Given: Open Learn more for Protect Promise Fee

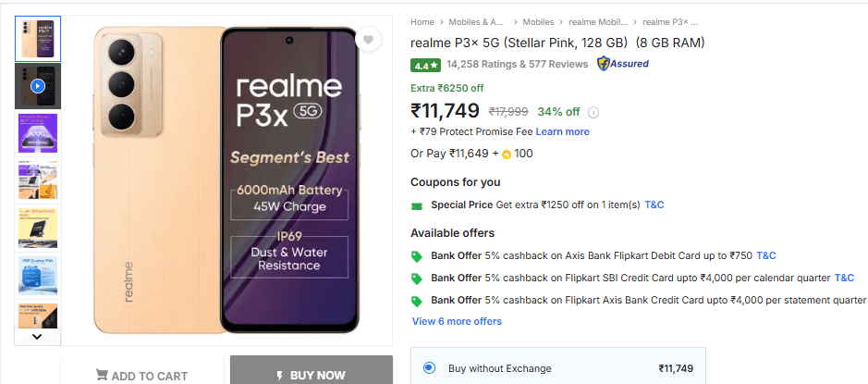Looking at the screenshot, I should [x=562, y=131].
